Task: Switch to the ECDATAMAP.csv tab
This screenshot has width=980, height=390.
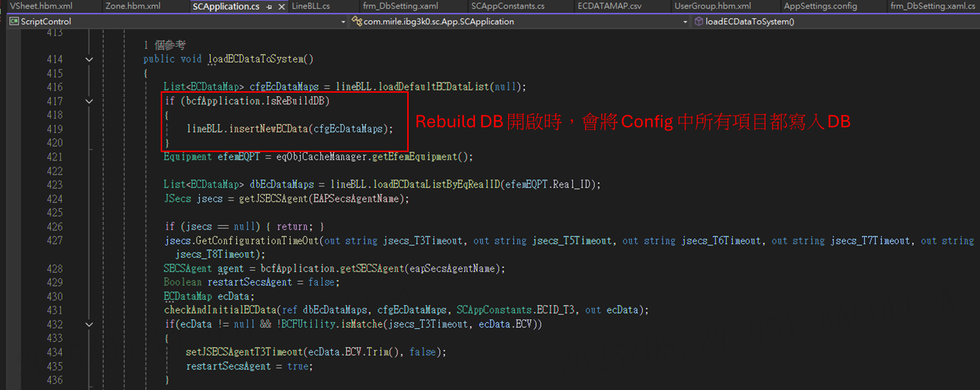Action: pyautogui.click(x=609, y=6)
